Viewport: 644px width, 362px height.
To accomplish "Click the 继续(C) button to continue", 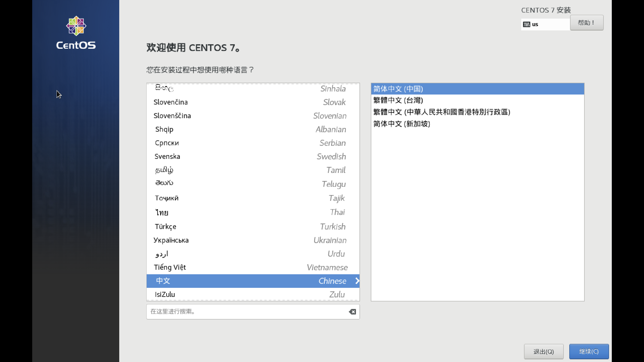I will [x=589, y=351].
